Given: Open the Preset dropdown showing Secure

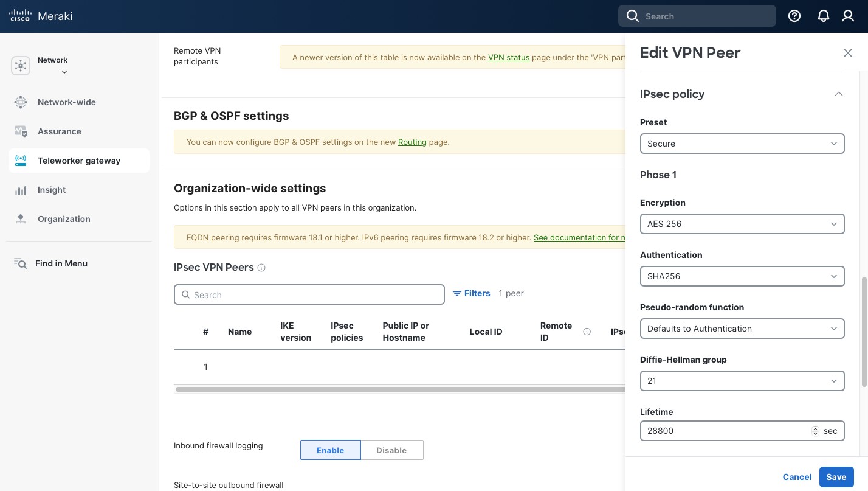Looking at the screenshot, I should point(742,144).
